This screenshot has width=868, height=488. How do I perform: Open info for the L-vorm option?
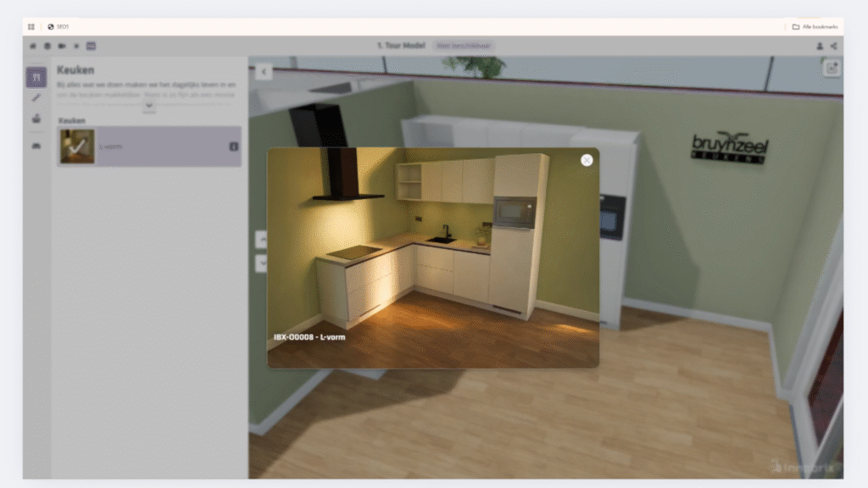pyautogui.click(x=233, y=147)
